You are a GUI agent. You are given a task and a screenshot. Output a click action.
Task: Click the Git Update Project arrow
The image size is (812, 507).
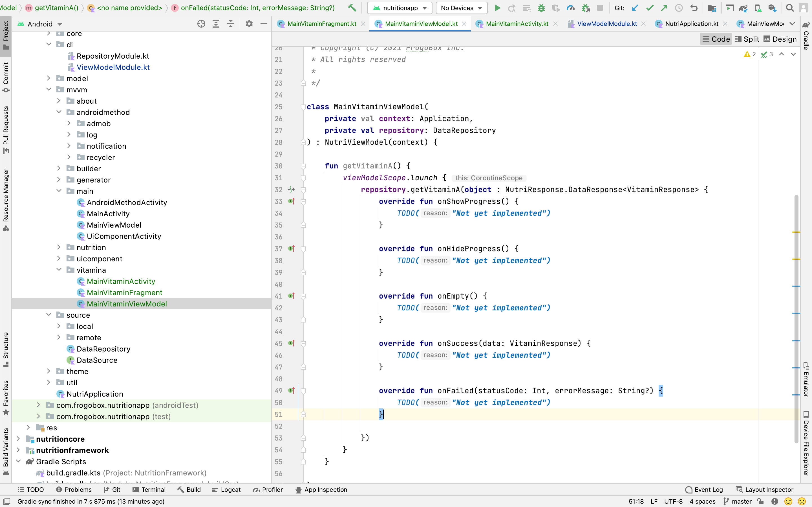tap(634, 8)
